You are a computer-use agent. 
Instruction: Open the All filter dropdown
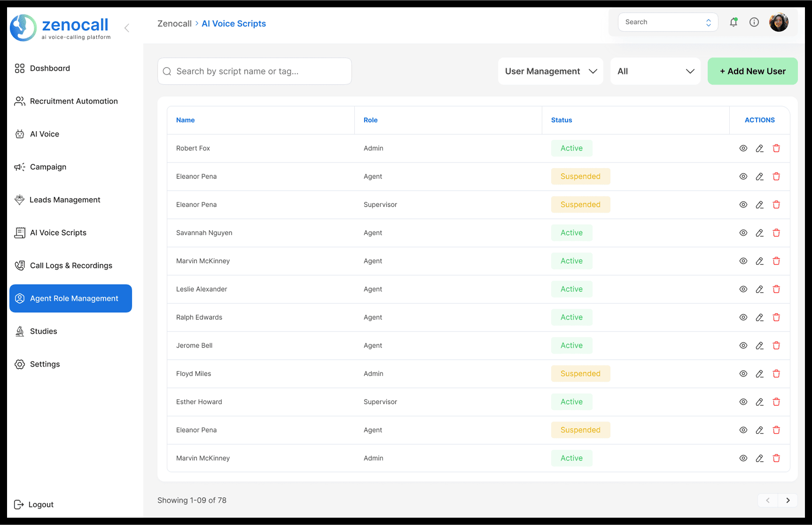point(655,71)
